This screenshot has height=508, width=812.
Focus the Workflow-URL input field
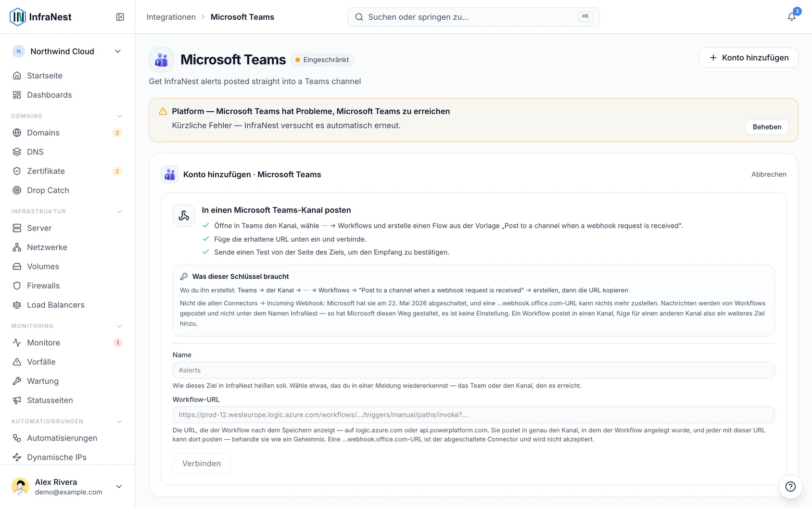pyautogui.click(x=473, y=415)
